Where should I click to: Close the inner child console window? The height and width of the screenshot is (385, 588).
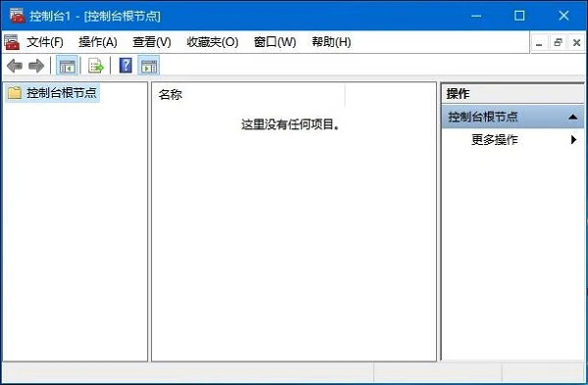coord(577,43)
